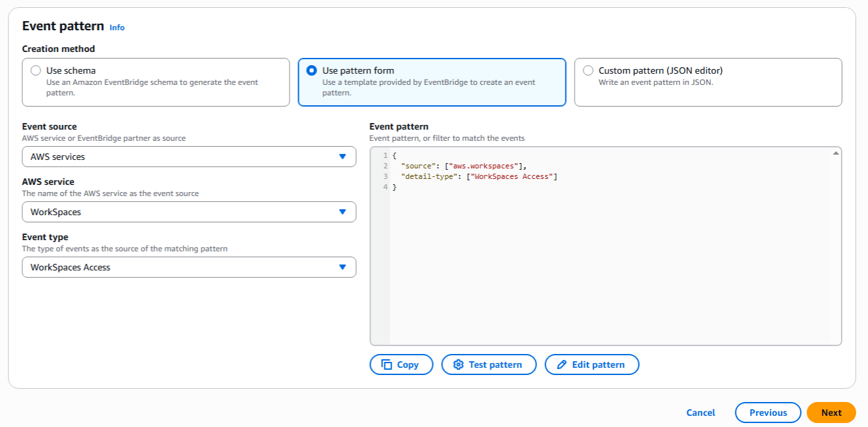
Task: Choose Custom pattern (JSON editor) option
Action: point(588,70)
